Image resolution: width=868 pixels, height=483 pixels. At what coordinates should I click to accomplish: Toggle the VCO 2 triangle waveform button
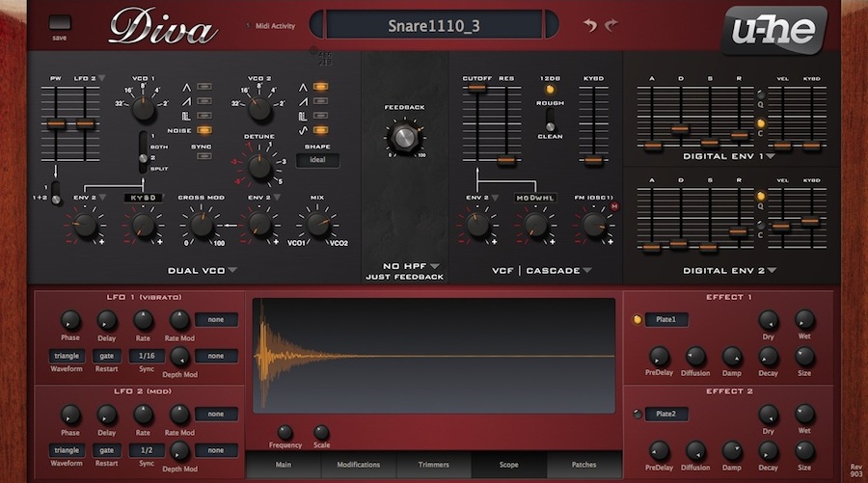pyautogui.click(x=320, y=87)
